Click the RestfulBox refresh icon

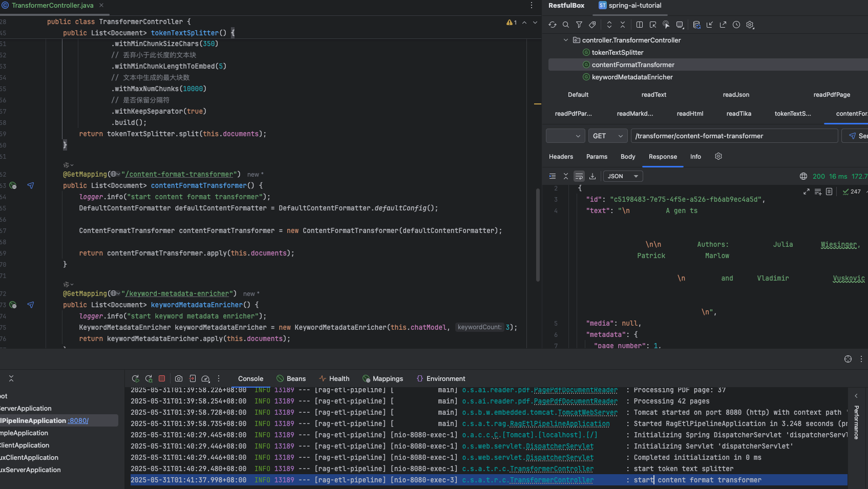pos(552,25)
